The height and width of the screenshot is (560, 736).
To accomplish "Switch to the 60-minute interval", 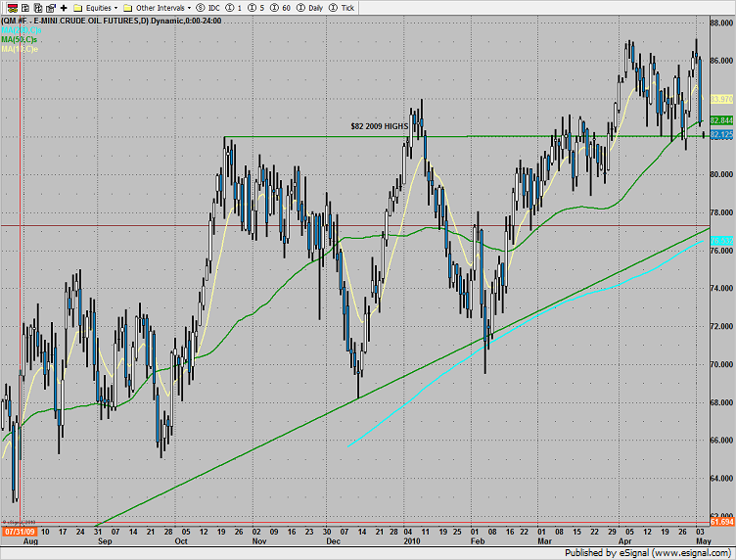I will point(280,8).
